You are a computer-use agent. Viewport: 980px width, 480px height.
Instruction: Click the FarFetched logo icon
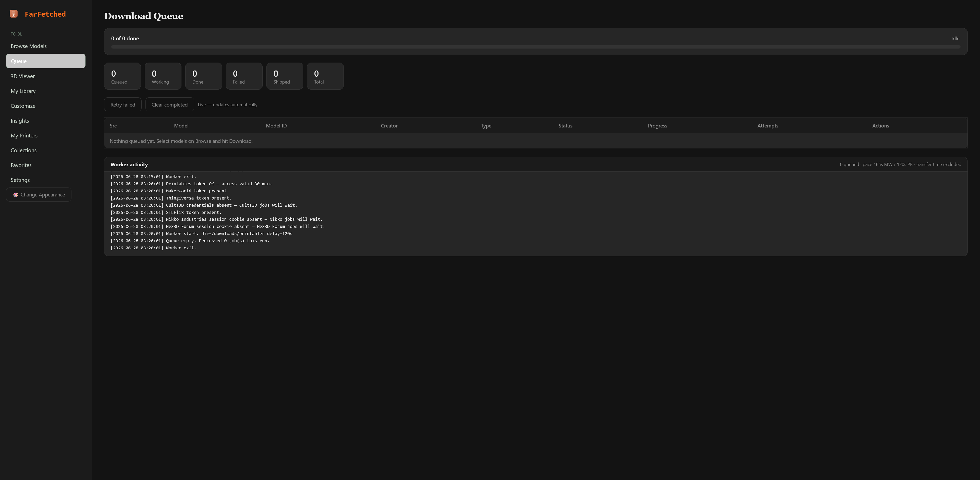click(14, 14)
